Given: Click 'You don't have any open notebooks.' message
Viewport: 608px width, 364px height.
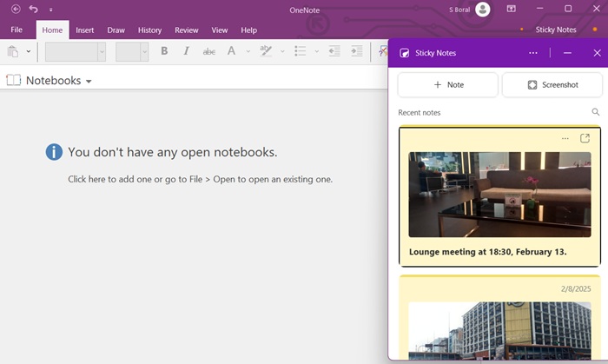Looking at the screenshot, I should [x=173, y=152].
